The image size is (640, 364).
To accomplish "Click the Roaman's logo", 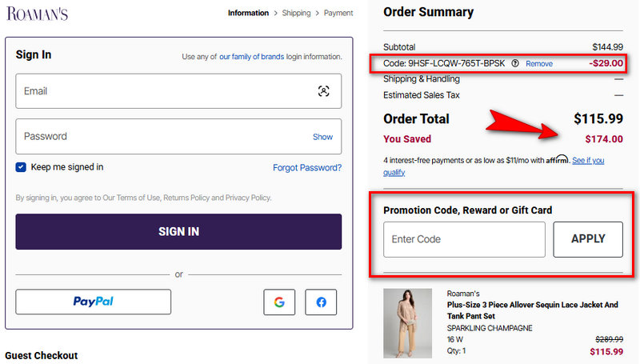I will 38,14.
